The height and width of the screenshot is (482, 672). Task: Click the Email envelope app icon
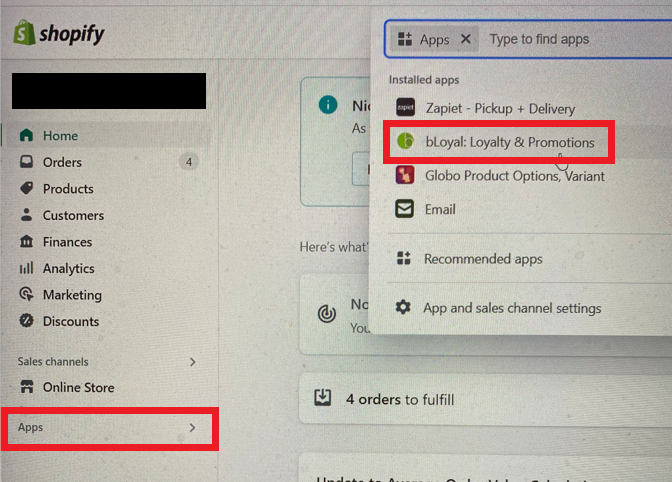click(x=404, y=209)
